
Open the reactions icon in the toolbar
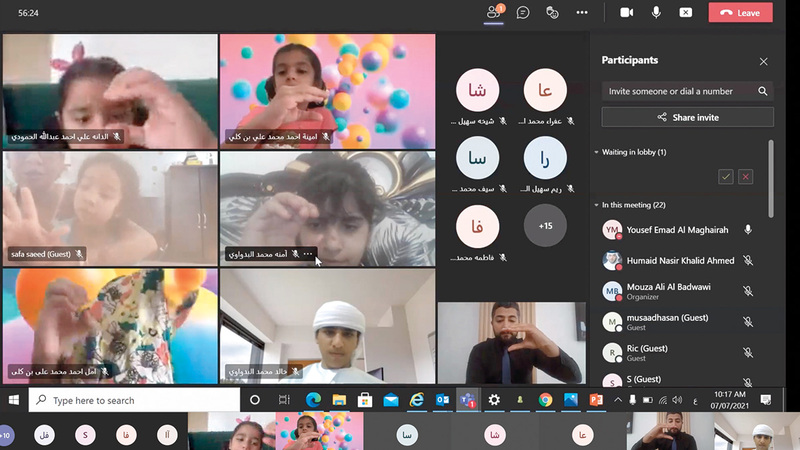552,12
